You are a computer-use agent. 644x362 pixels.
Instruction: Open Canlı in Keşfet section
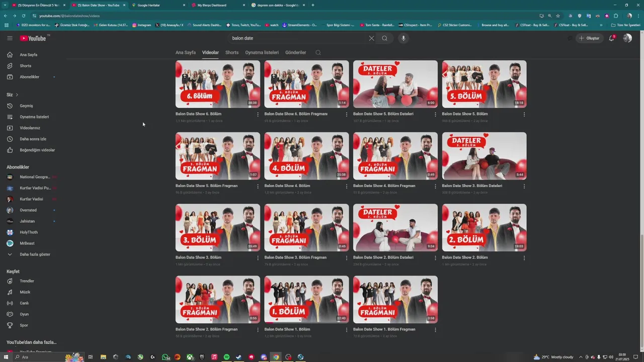[24, 303]
